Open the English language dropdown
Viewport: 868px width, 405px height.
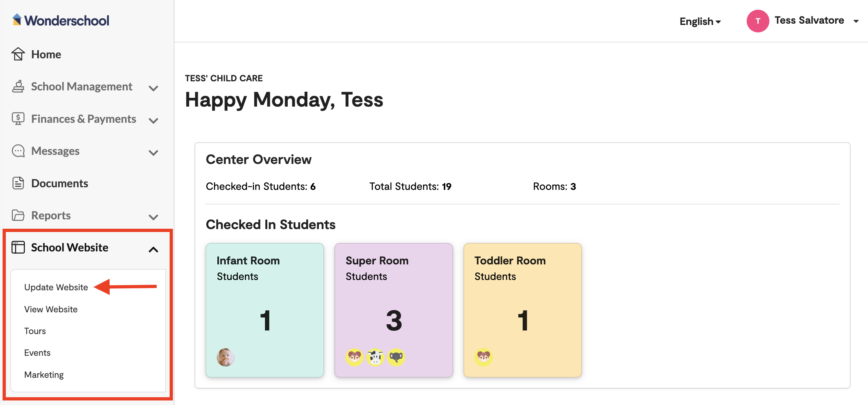[700, 21]
